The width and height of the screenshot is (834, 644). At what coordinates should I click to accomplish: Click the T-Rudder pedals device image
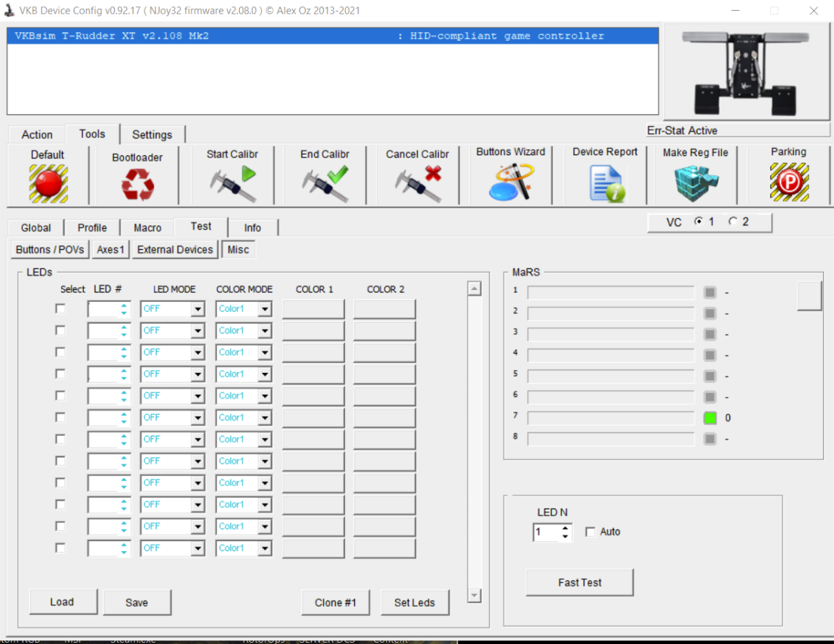click(746, 73)
